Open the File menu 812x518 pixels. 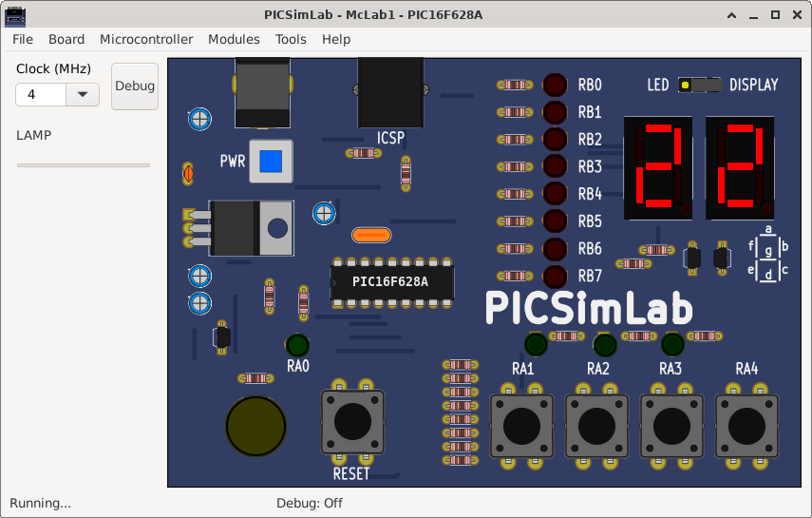click(23, 39)
